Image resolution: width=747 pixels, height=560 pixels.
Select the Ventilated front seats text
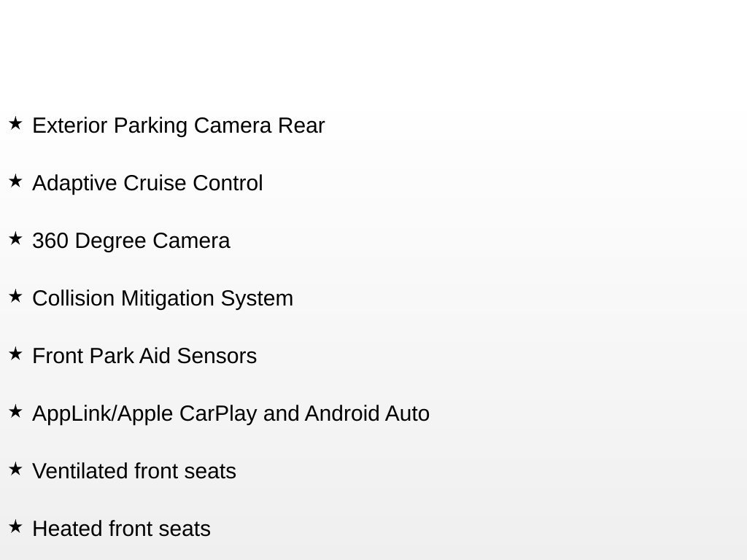click(x=134, y=472)
